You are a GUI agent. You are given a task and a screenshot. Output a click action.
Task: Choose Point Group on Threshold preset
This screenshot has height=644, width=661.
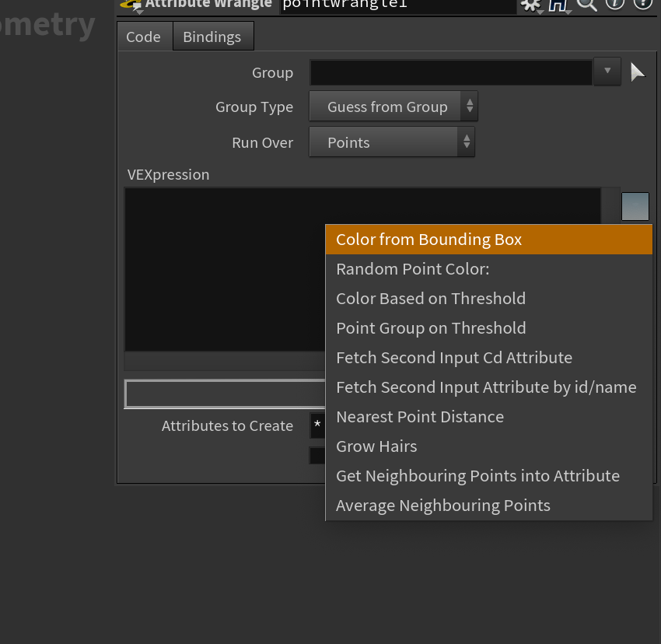[489, 328]
